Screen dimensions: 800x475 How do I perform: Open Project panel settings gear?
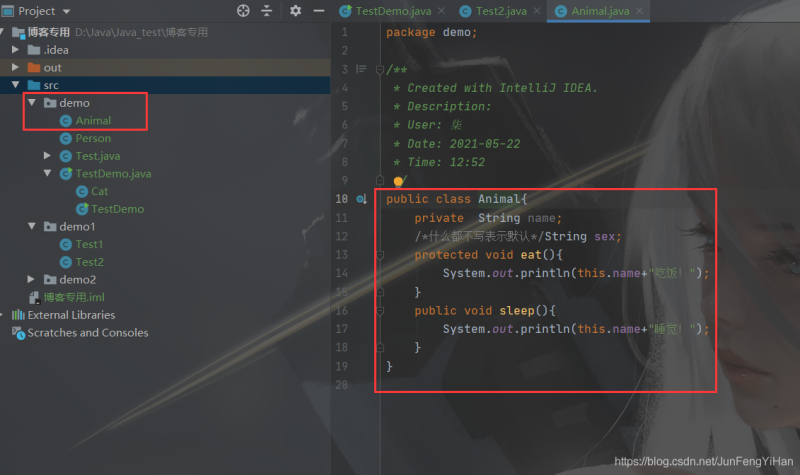[x=295, y=11]
